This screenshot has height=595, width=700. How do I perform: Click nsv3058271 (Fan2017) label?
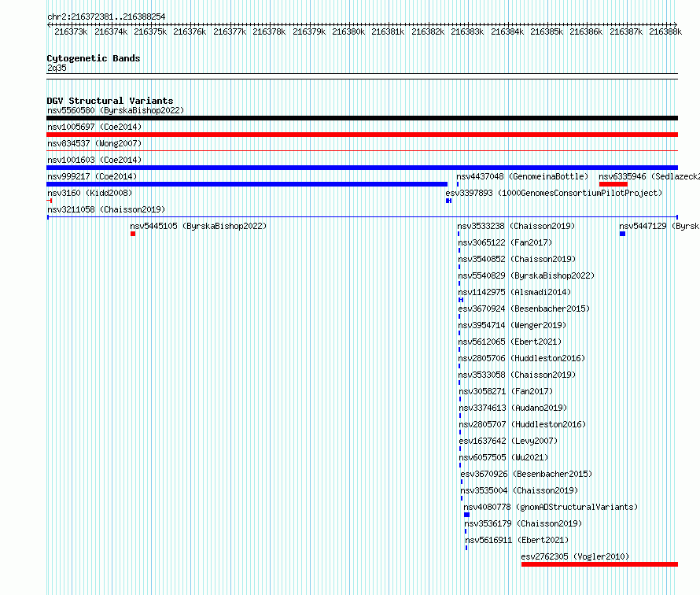[x=506, y=391]
